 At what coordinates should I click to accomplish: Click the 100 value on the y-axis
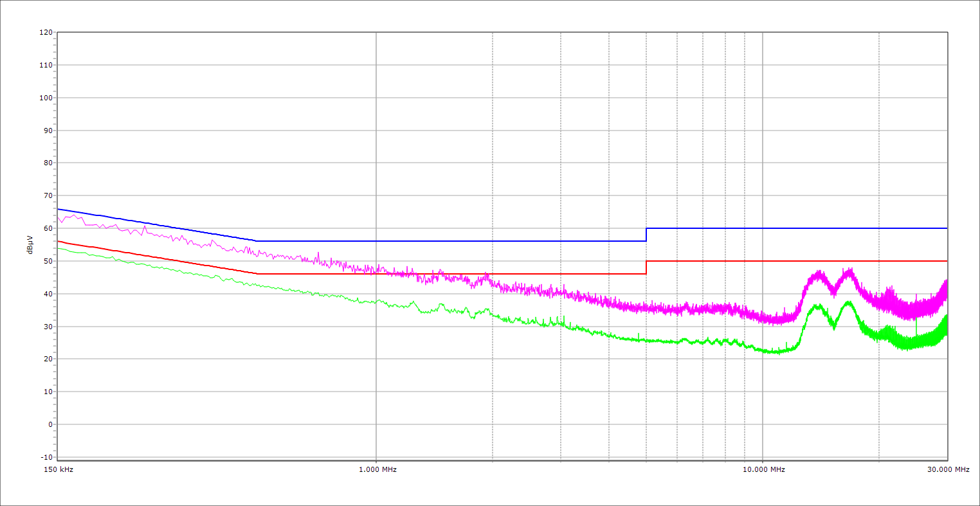pos(46,98)
